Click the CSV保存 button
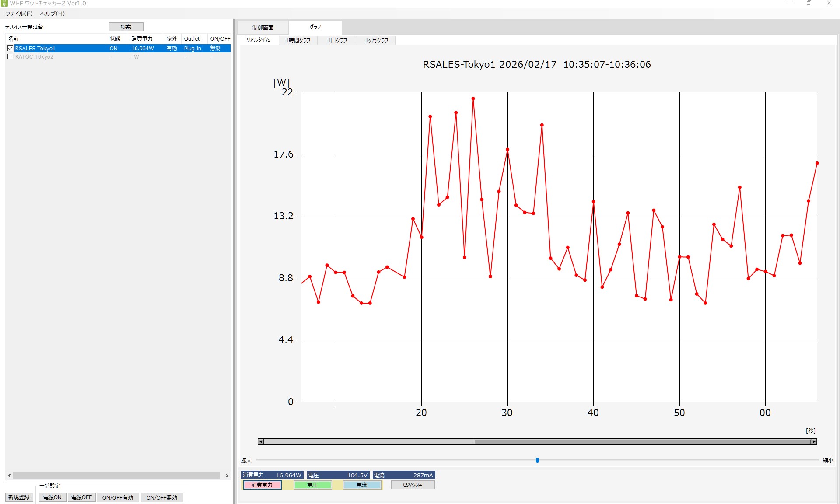Viewport: 840px width, 504px height. pyautogui.click(x=413, y=485)
